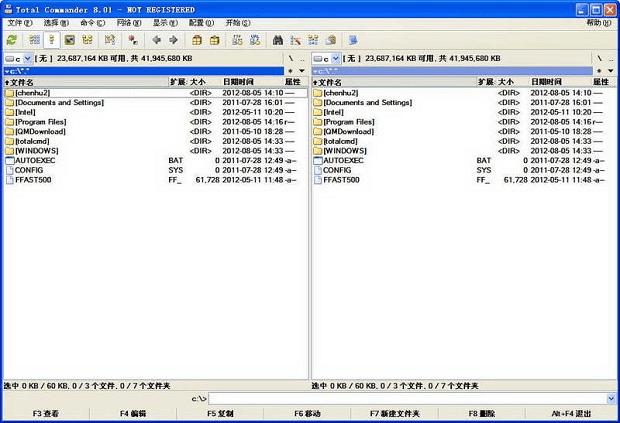Expand the command line history dropdown
This screenshot has width=620, height=423.
[x=611, y=398]
